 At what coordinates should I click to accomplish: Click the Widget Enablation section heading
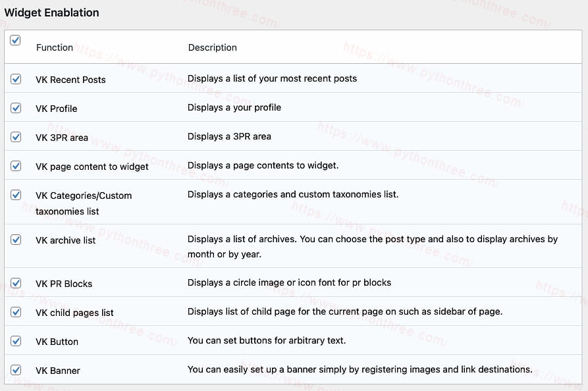[x=52, y=13]
